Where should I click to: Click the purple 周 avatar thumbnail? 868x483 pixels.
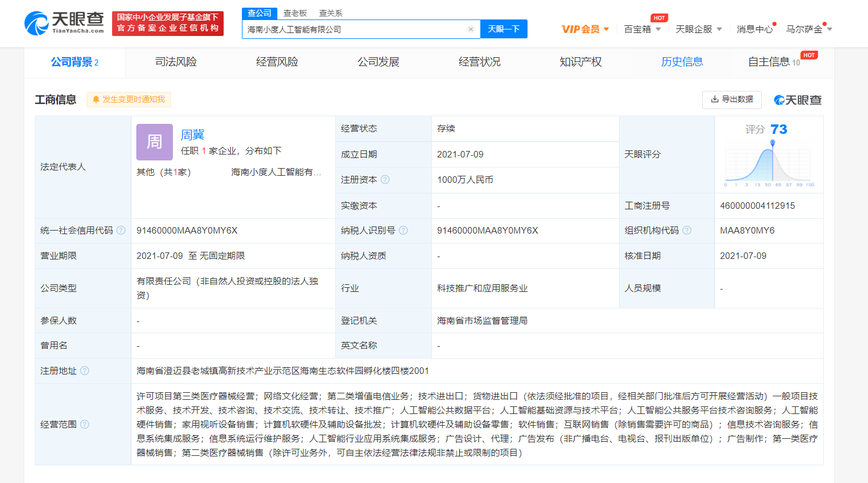(155, 142)
